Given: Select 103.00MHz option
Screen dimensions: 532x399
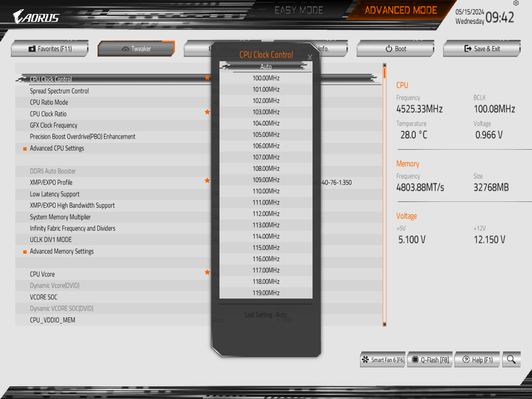Looking at the screenshot, I should (266, 112).
